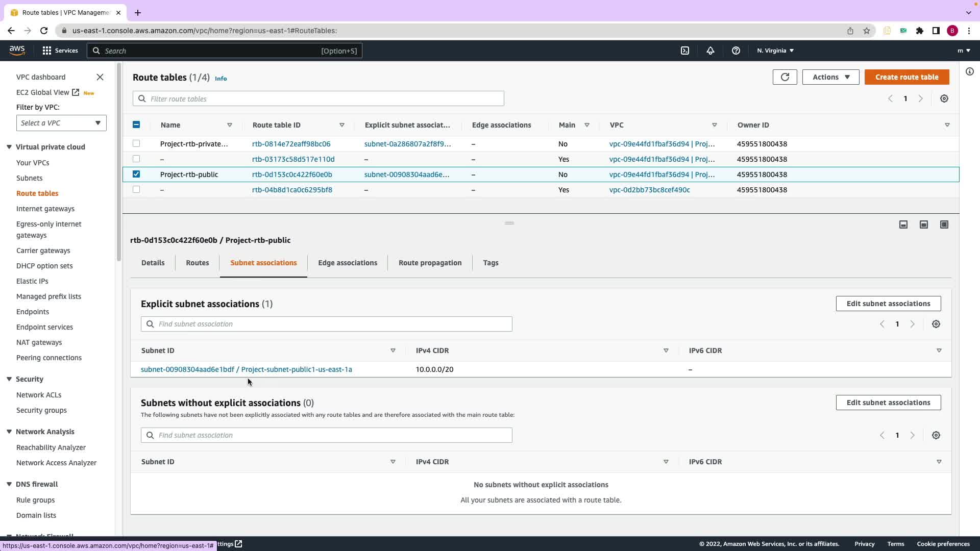Open Services grid menu icon
980x551 pixels.
point(47,51)
